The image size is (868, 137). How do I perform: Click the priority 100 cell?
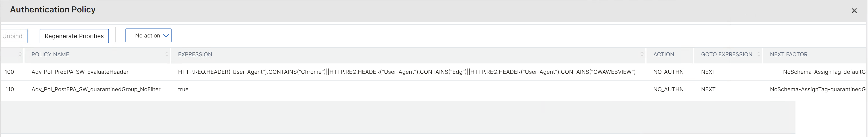(9, 72)
